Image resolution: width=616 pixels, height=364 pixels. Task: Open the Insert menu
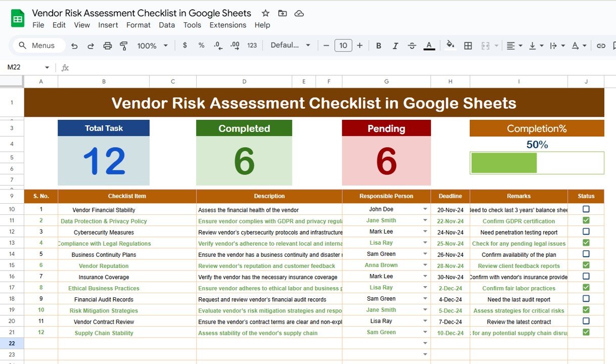click(108, 25)
